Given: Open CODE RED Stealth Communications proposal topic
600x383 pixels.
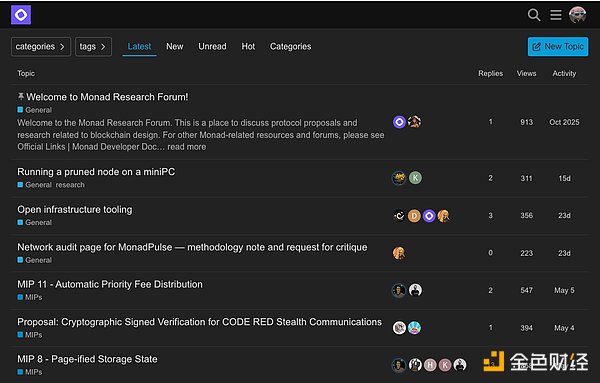Looking at the screenshot, I should click(x=199, y=322).
